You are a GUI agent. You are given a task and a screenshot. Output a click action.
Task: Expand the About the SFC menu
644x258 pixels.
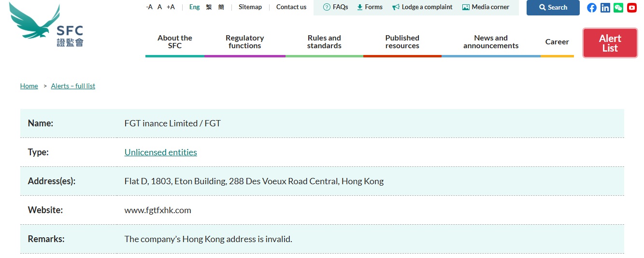click(175, 42)
